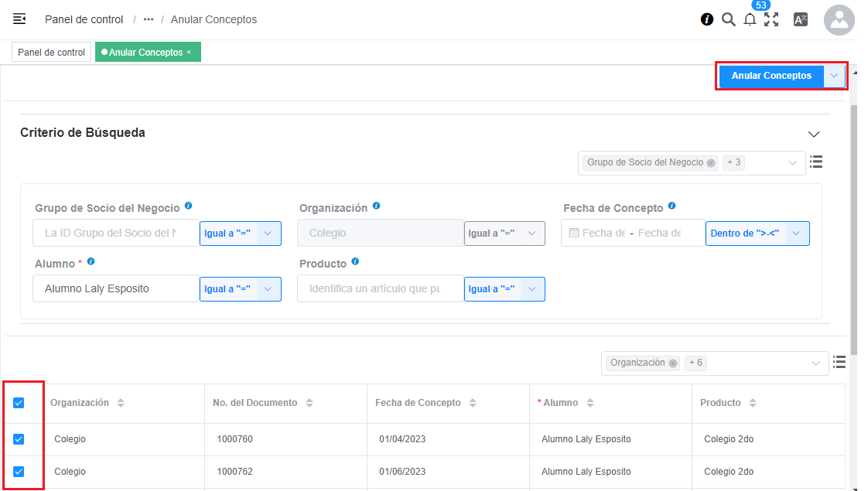Open the search magnifier icon
This screenshot has width=868, height=491.
(x=728, y=20)
